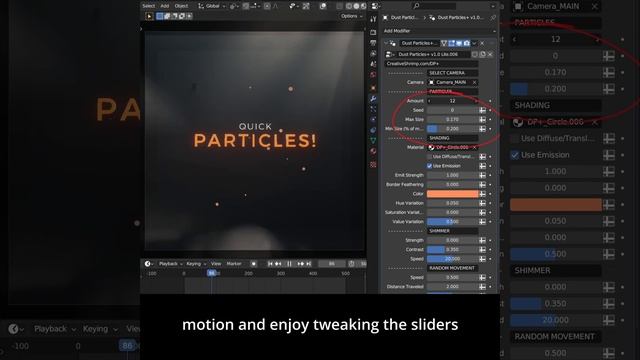Click the Value Variation slider
640x360 pixels.
(x=452, y=222)
